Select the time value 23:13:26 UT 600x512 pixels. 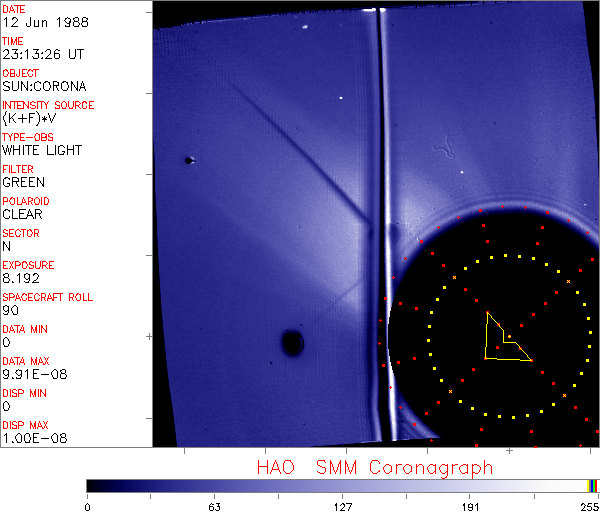43,55
